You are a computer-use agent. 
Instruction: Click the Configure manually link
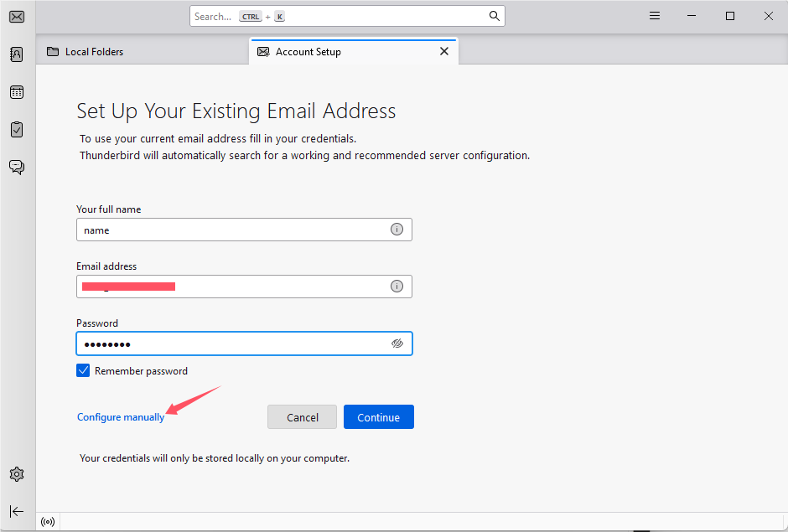(120, 416)
